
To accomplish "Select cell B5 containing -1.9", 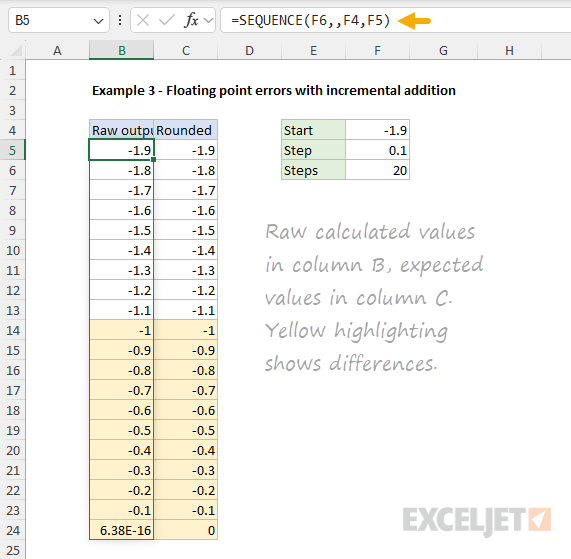I will tap(122, 150).
